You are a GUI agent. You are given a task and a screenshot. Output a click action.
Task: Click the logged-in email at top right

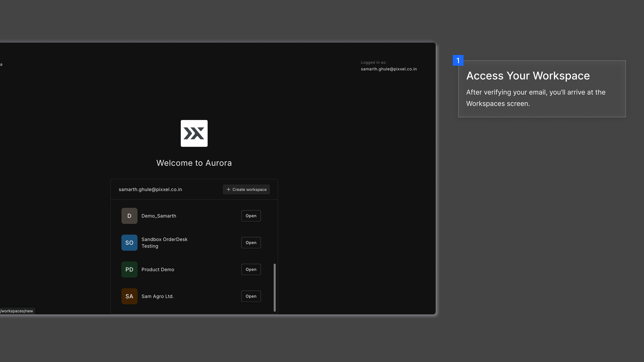tap(389, 69)
